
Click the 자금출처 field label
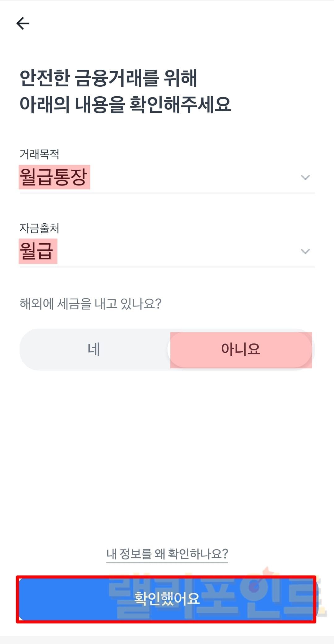click(x=39, y=228)
